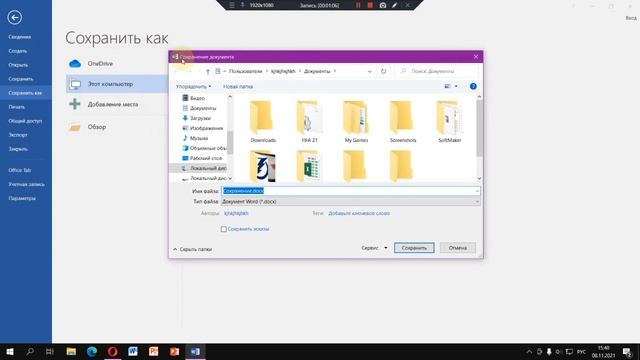Open the My Games folder
This screenshot has width=640, height=360.
[356, 122]
